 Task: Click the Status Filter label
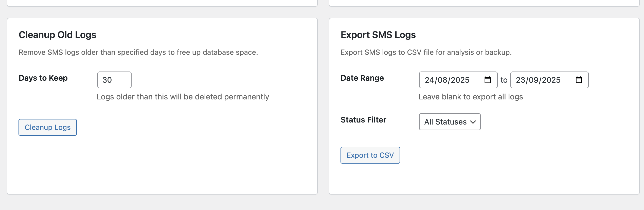point(363,120)
